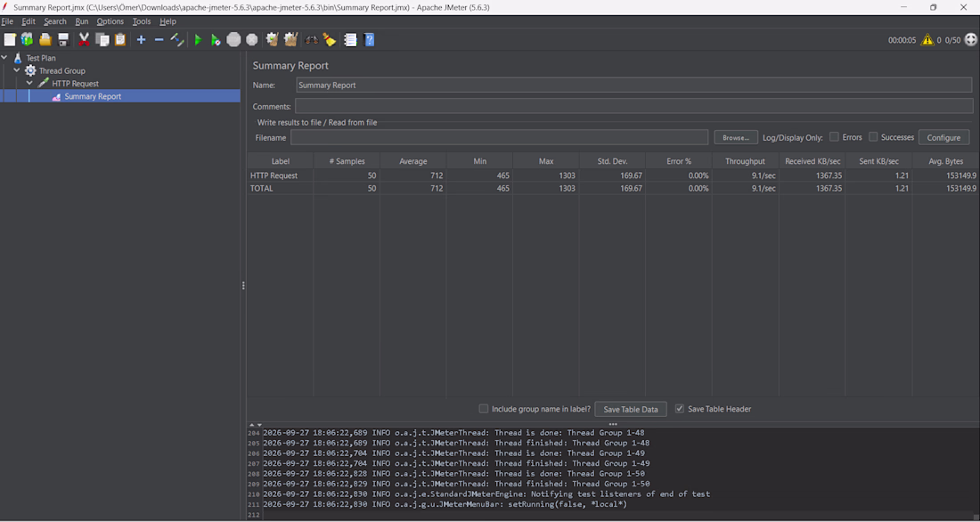The width and height of the screenshot is (980, 522).
Task: Click the Configure button
Action: coord(943,137)
